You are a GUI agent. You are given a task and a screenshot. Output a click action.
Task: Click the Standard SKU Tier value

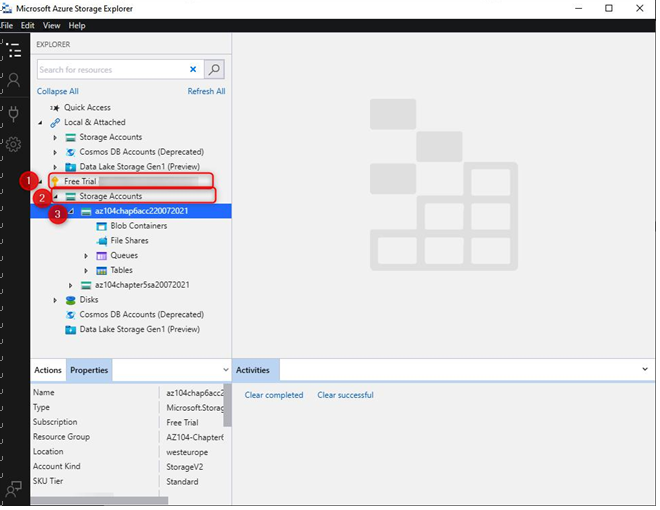[x=182, y=482]
